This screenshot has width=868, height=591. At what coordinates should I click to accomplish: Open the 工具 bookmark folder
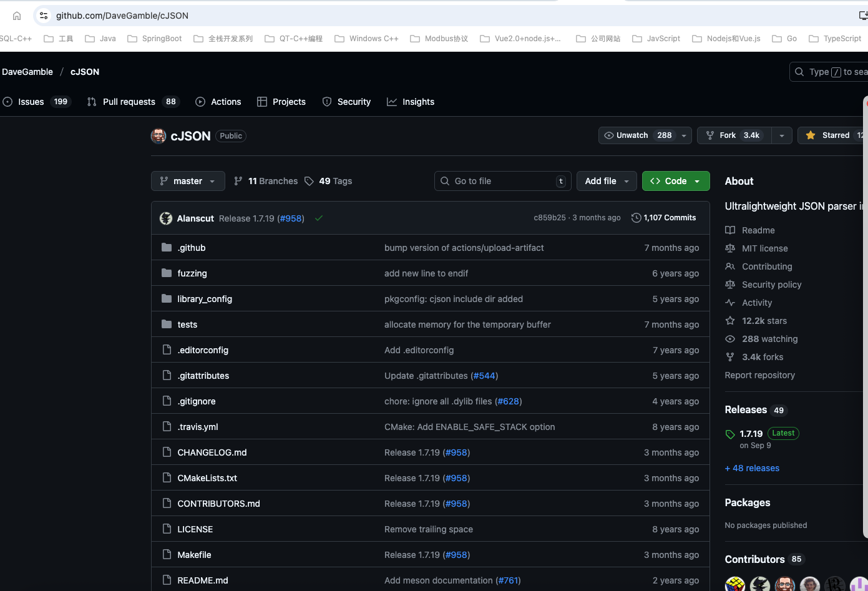click(x=59, y=39)
